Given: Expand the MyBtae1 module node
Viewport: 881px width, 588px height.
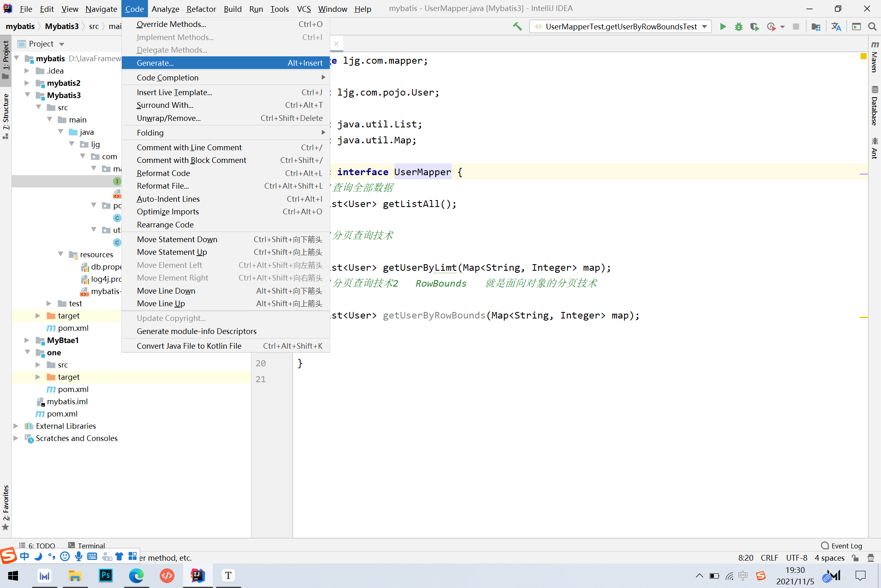Looking at the screenshot, I should pyautogui.click(x=27, y=340).
